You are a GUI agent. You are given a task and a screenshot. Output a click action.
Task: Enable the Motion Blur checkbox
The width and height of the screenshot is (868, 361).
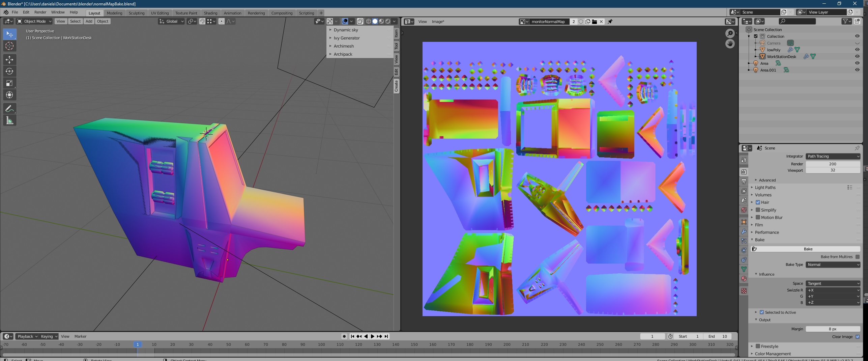tap(758, 217)
